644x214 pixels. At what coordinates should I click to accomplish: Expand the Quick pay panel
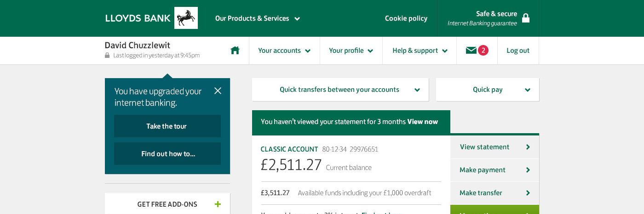point(488,90)
